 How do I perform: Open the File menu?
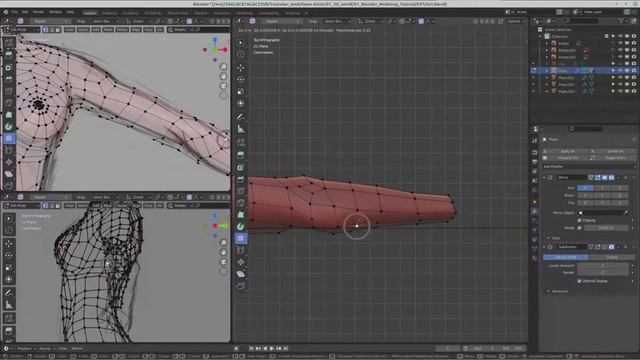14,12
